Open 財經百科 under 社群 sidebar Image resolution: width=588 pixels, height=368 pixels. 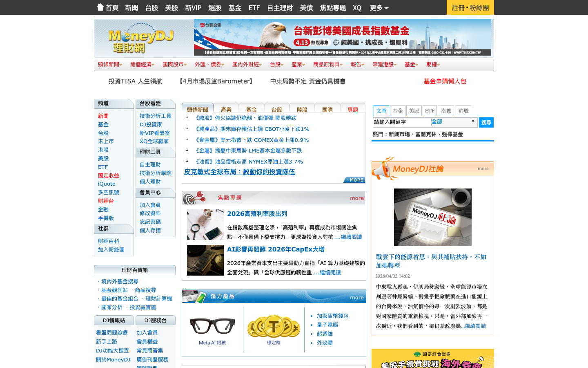coord(109,241)
